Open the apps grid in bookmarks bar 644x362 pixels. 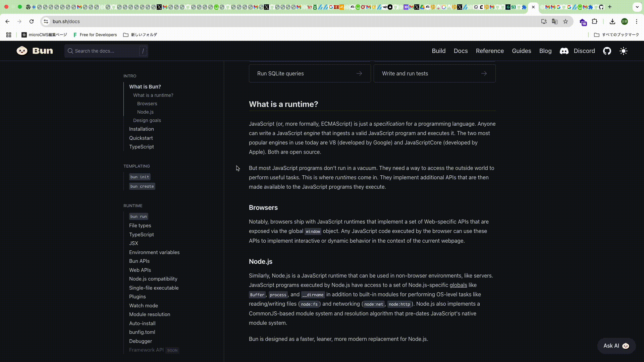click(x=9, y=35)
